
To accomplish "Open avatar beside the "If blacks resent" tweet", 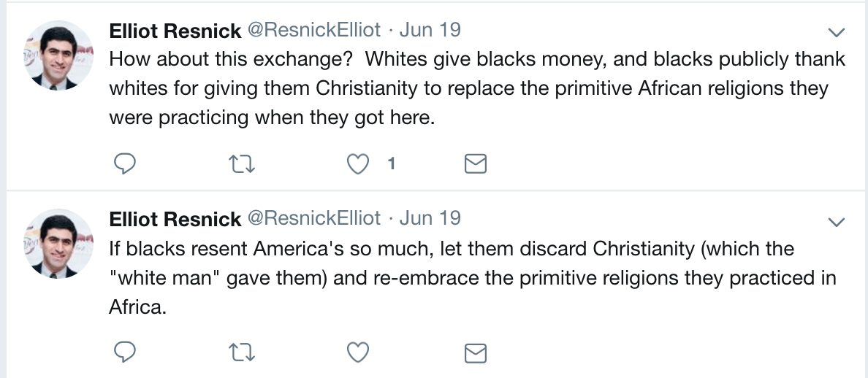I will [58, 244].
